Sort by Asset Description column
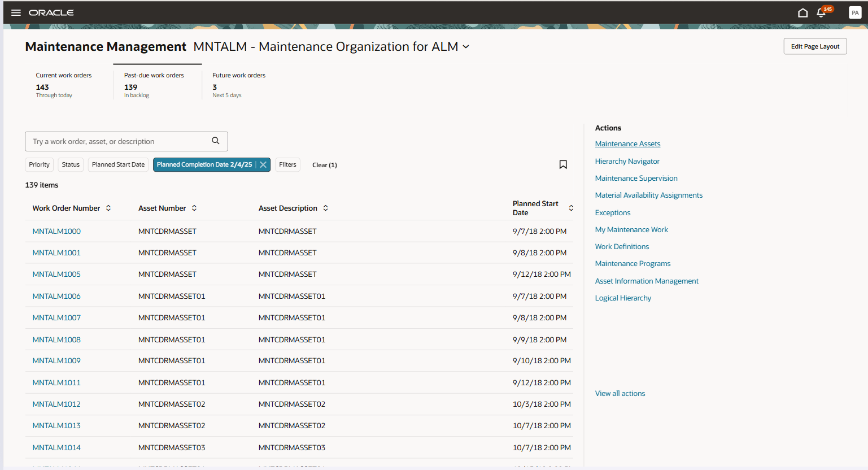This screenshot has width=868, height=470. click(x=325, y=207)
